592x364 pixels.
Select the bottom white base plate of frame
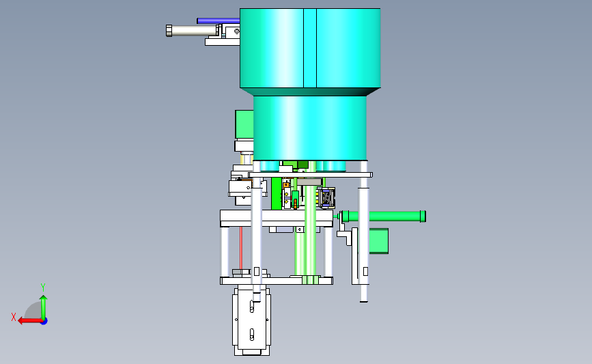277,281
